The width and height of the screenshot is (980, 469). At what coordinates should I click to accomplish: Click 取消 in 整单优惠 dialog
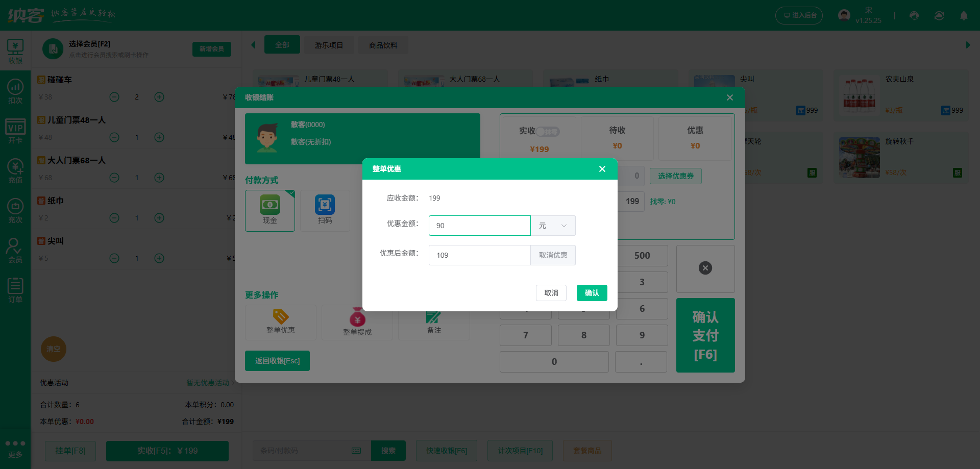(551, 293)
